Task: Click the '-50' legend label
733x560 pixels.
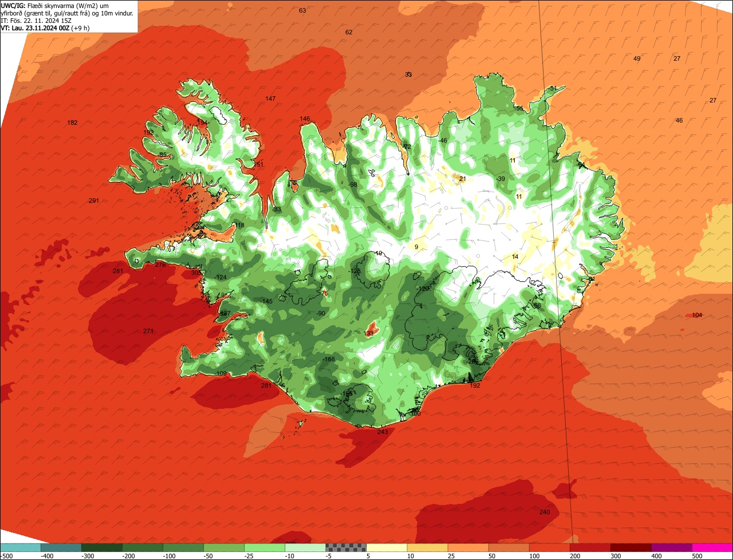Action: click(210, 556)
